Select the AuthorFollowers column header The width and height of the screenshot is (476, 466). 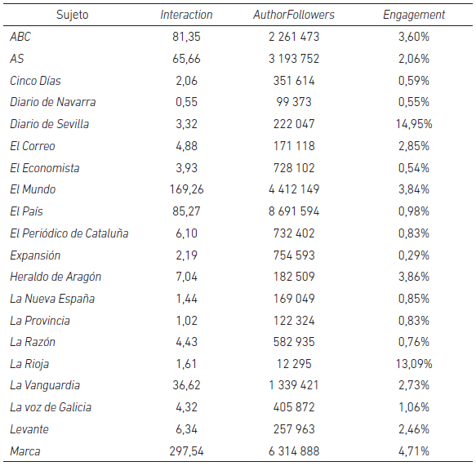click(294, 15)
